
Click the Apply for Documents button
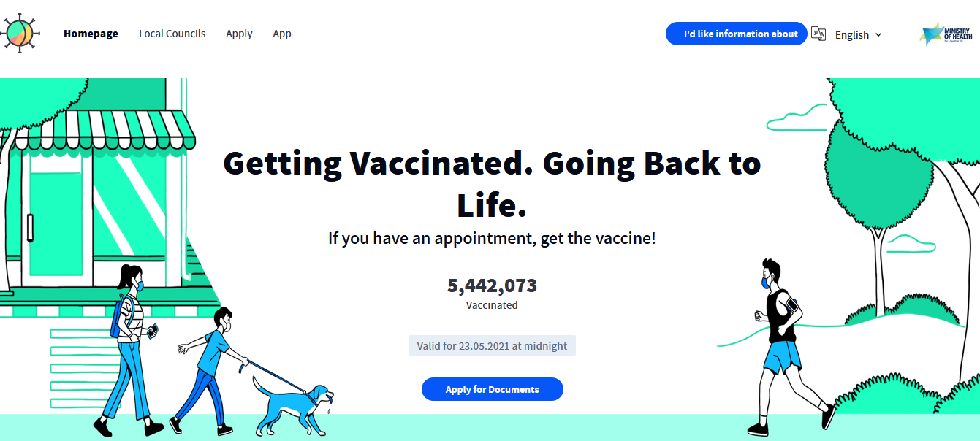coord(492,389)
